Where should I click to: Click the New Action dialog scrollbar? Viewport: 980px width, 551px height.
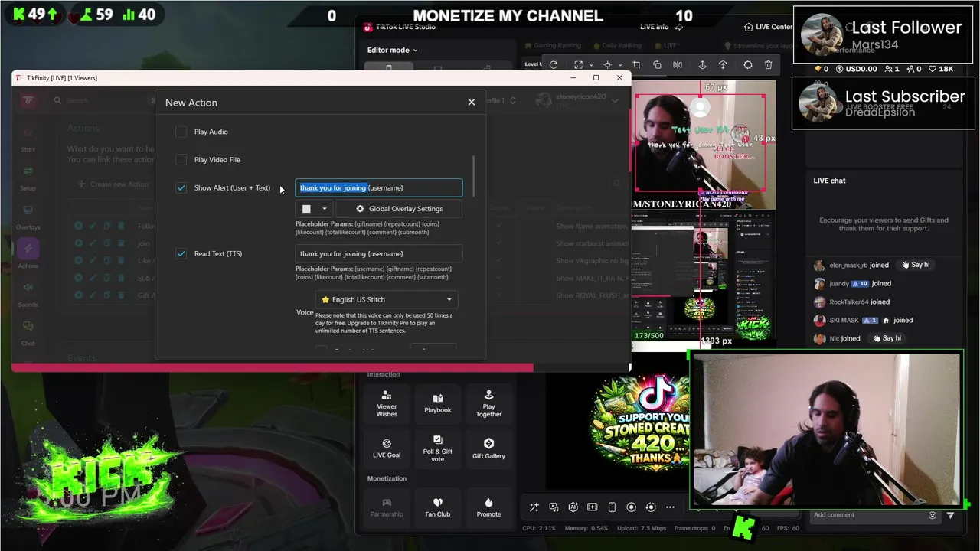pos(474,174)
